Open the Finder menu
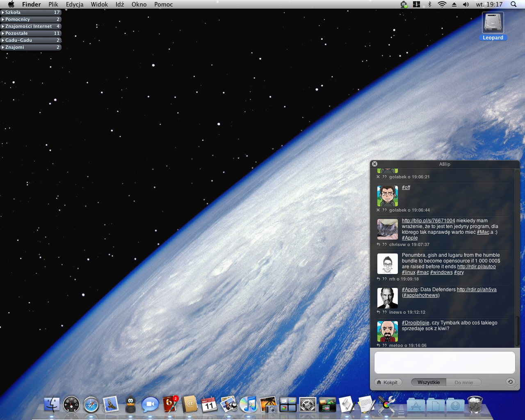This screenshot has height=420, width=525. [x=32, y=5]
